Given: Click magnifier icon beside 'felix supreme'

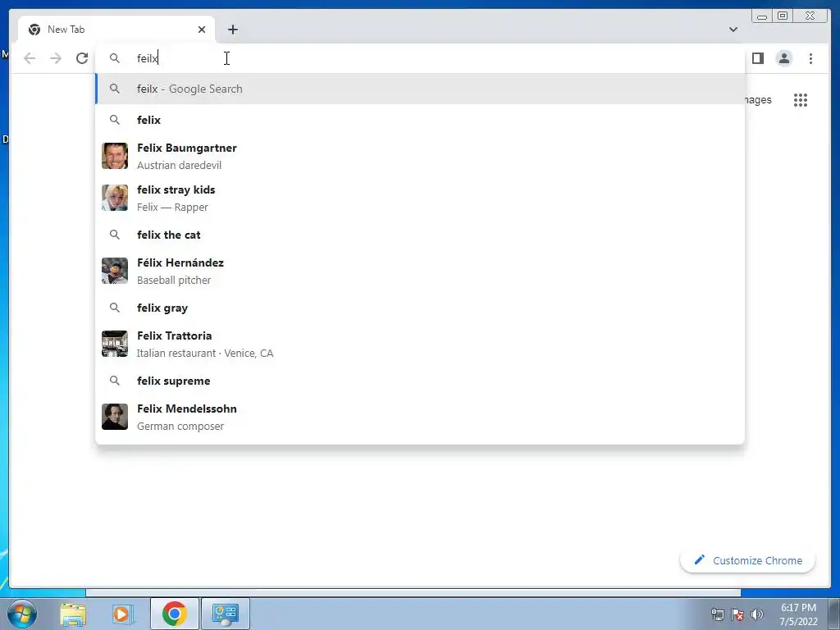Looking at the screenshot, I should (x=115, y=381).
